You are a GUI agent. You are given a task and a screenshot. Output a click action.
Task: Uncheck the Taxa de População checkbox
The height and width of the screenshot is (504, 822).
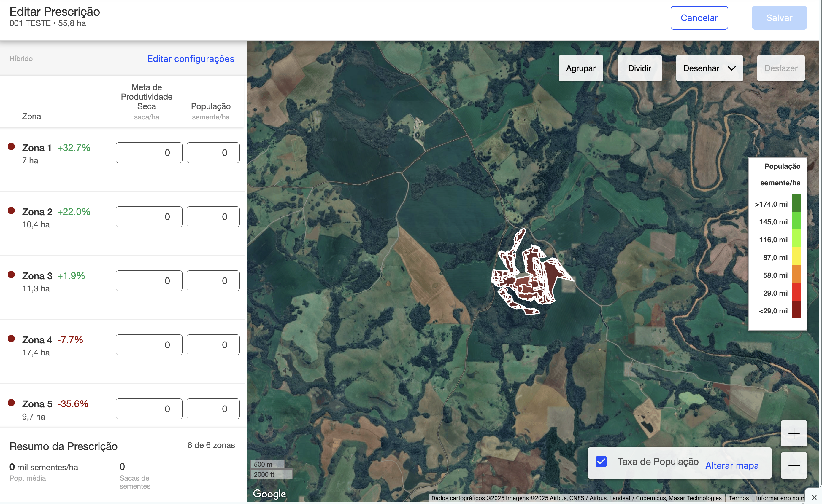coord(601,462)
